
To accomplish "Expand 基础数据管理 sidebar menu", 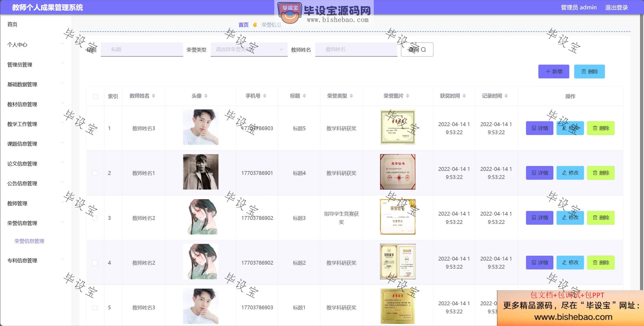I will coord(35,84).
